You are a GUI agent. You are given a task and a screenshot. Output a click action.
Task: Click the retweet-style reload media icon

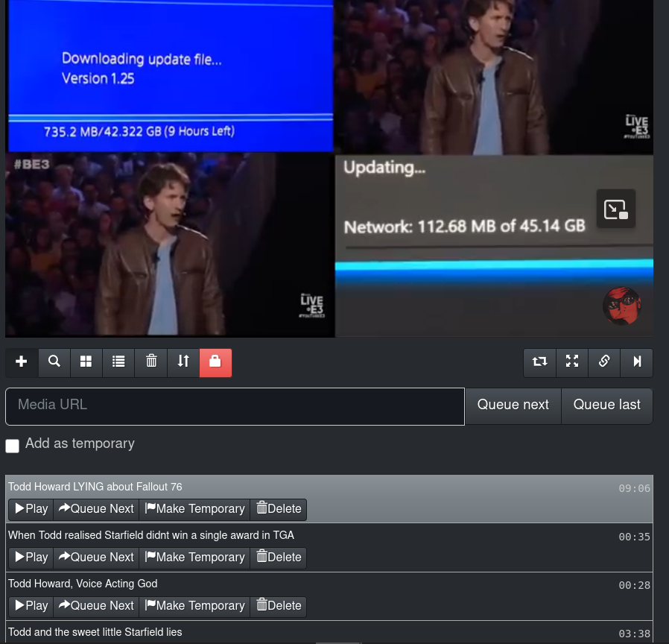539,362
